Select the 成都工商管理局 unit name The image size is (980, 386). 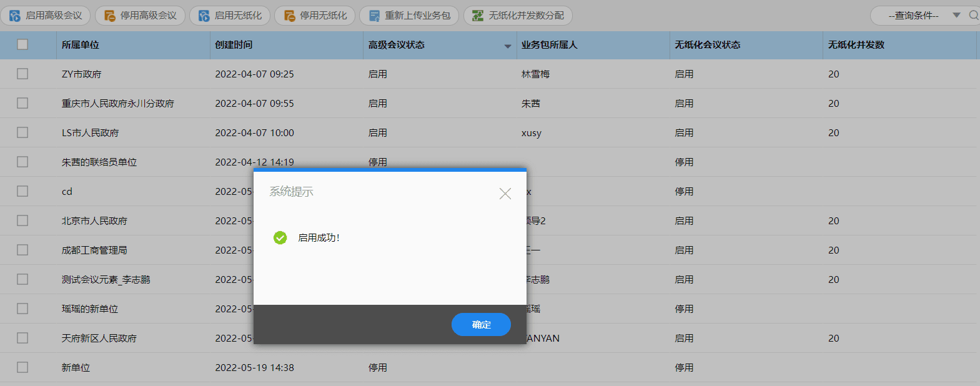94,250
